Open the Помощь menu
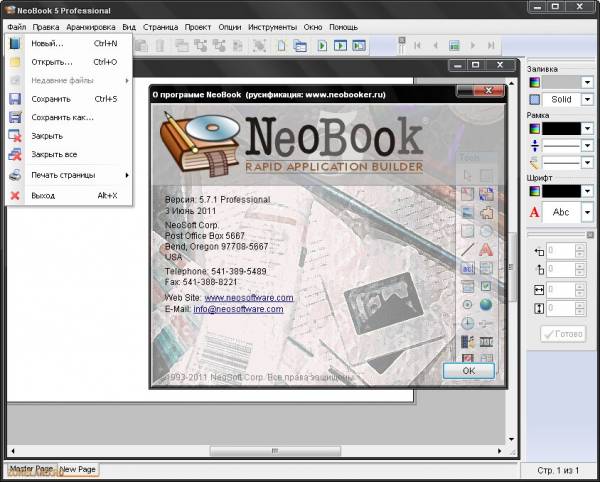The image size is (600, 482). pyautogui.click(x=344, y=28)
